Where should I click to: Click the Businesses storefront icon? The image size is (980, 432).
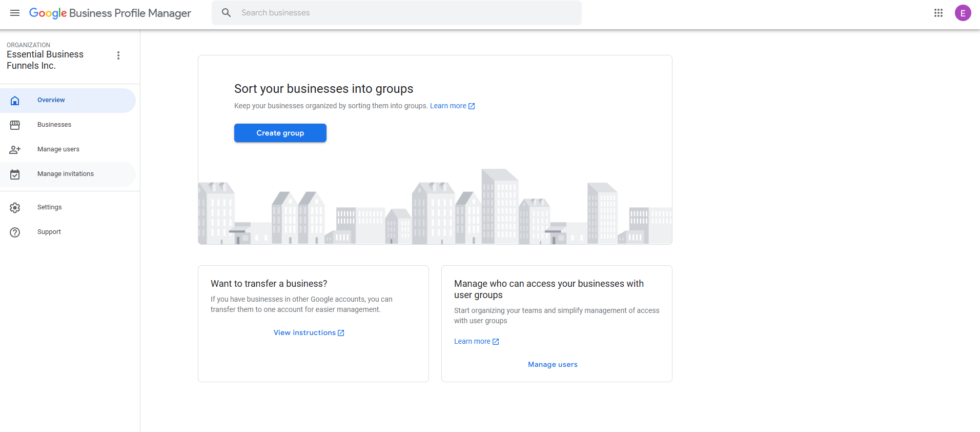pos(15,125)
